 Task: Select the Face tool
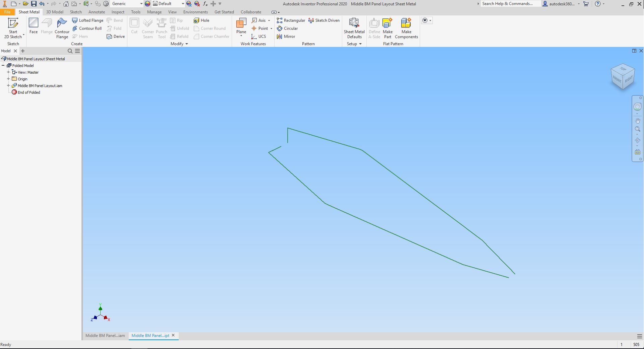click(34, 26)
